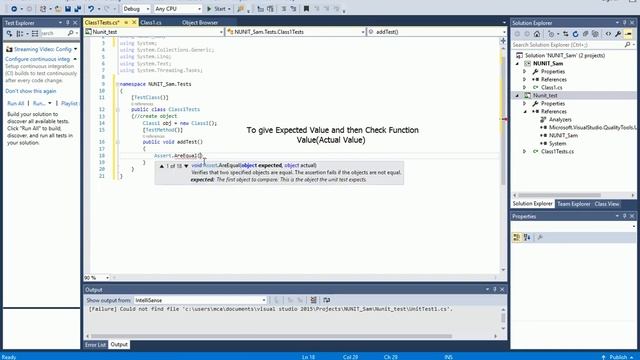
Task: Click Playlist list icon in Test Explorer toolbar
Action: point(35,33)
